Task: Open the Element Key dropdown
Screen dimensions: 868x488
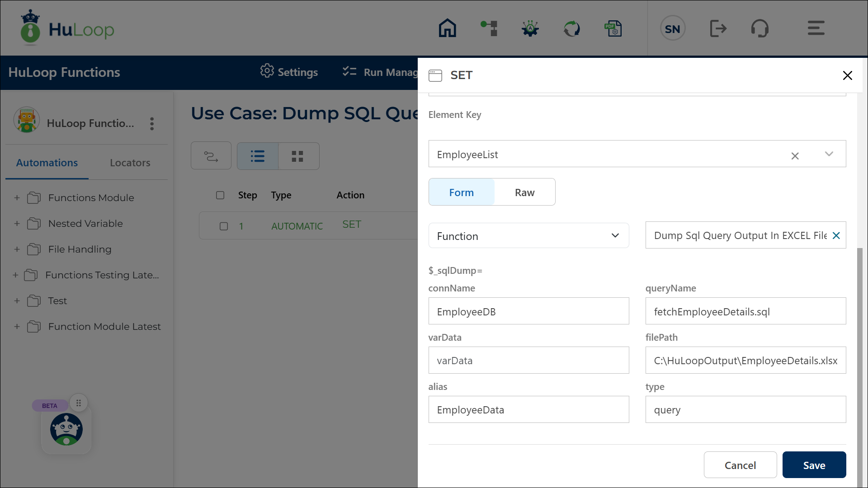Action: [829, 154]
